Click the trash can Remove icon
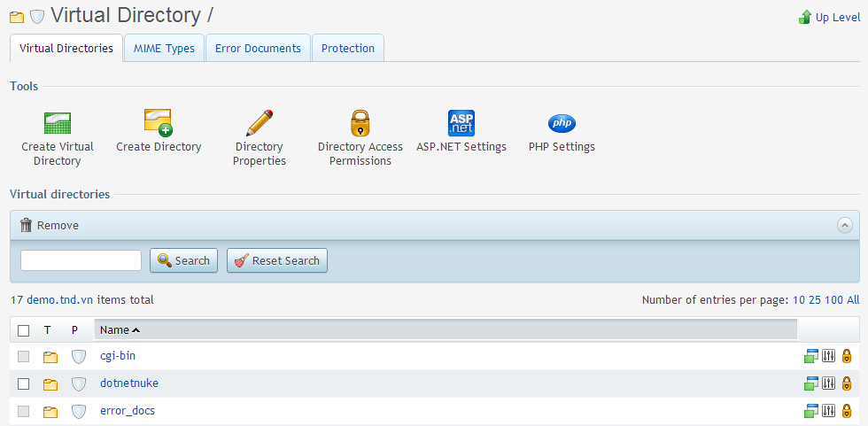The width and height of the screenshot is (868, 426). pos(26,225)
